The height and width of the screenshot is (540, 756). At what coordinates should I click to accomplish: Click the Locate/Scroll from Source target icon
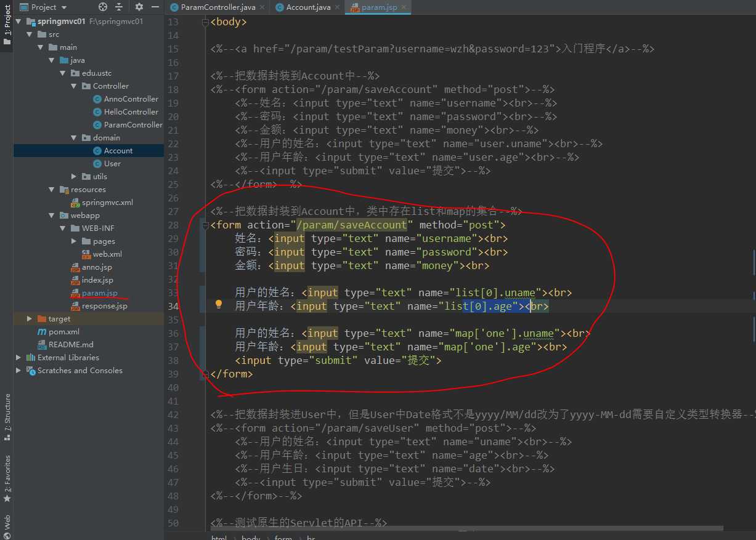coord(103,7)
